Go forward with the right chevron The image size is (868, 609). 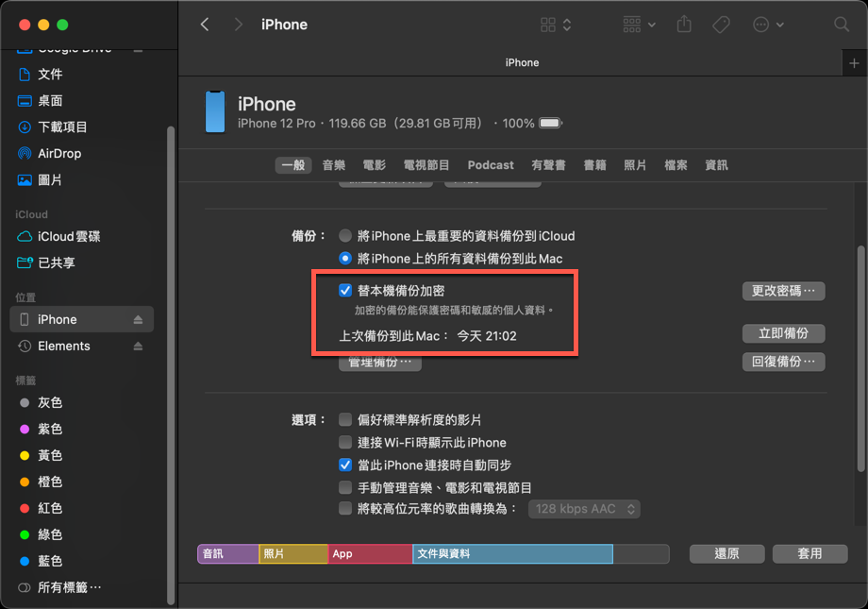(238, 25)
